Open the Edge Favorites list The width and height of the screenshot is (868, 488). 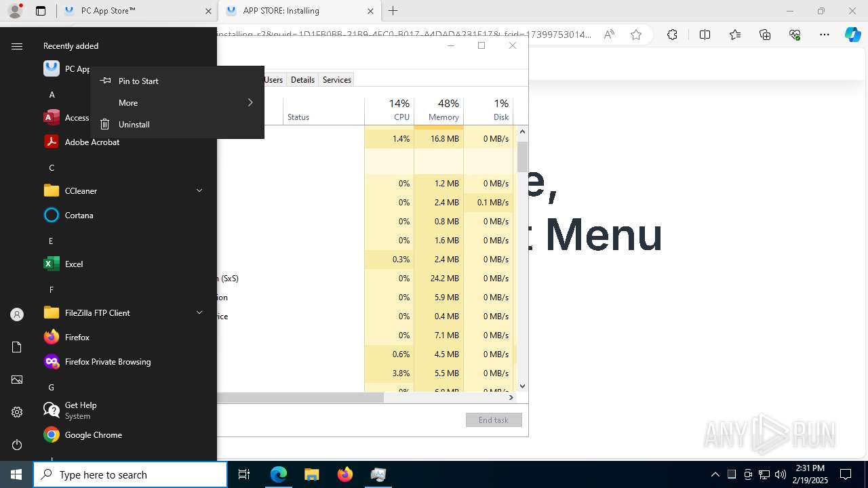[735, 35]
